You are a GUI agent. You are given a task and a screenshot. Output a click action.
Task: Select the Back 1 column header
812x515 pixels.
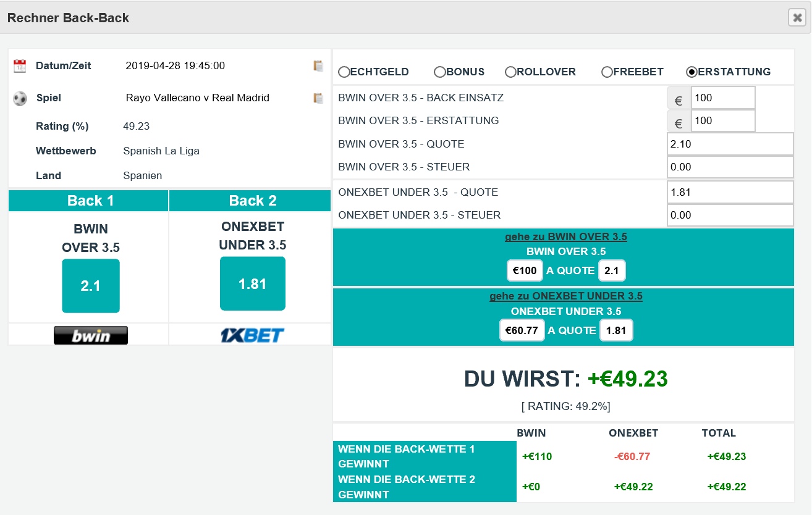(x=88, y=201)
